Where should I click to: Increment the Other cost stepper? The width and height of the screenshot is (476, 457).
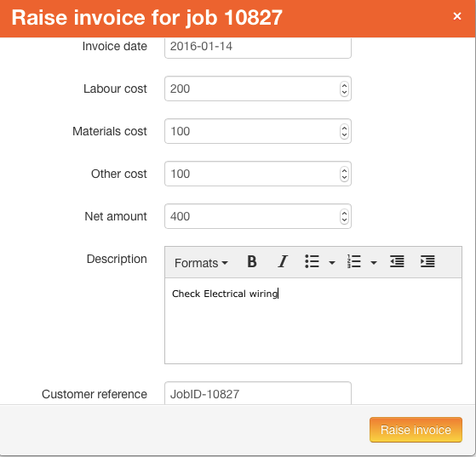pyautogui.click(x=344, y=170)
